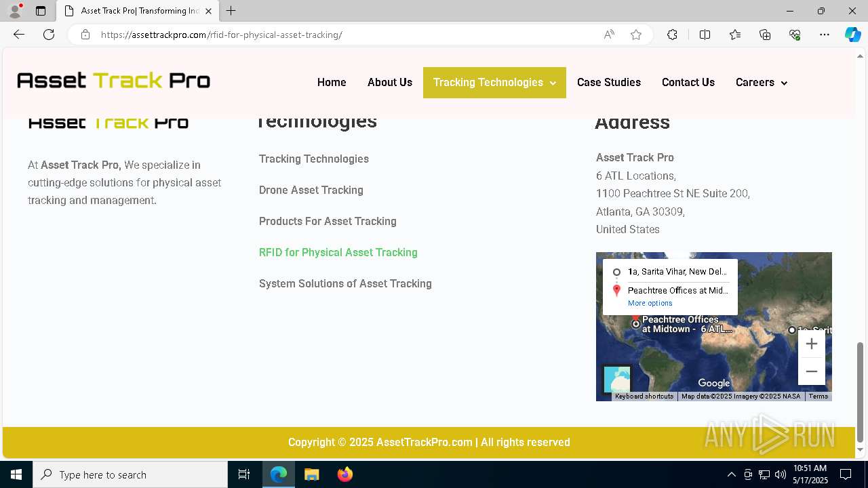Click the browser profile icon
Viewport: 868px width, 488px height.
(15, 11)
